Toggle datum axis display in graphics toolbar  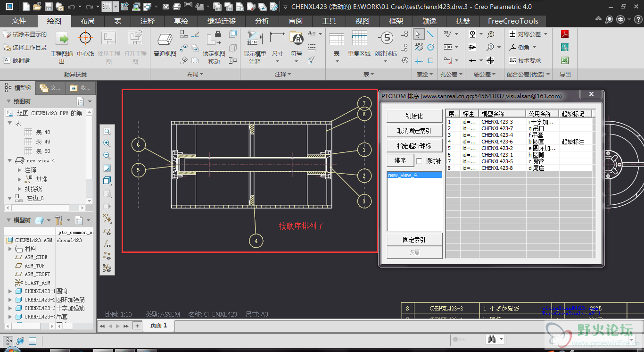click(x=107, y=244)
